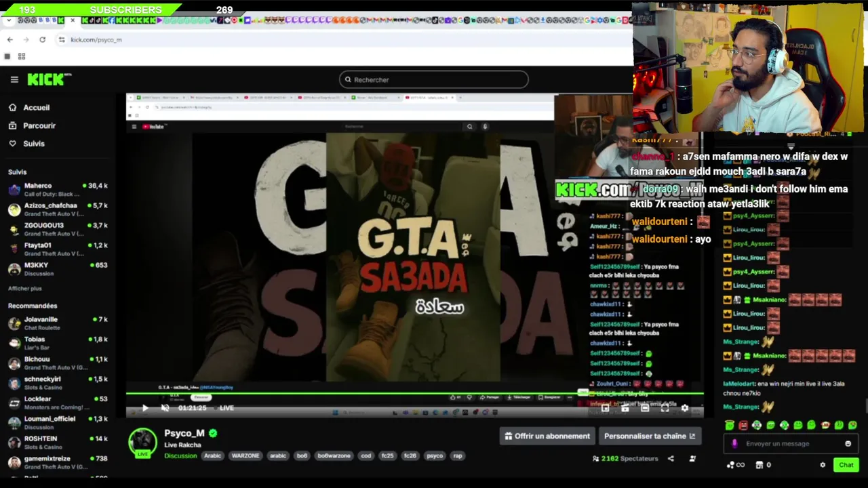Open Loumani_officiel recommended channel

coord(58,422)
